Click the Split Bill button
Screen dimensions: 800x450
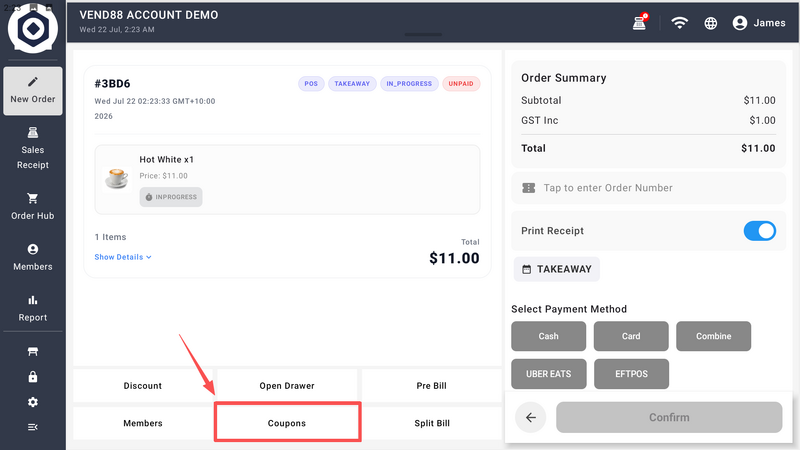pyautogui.click(x=432, y=423)
